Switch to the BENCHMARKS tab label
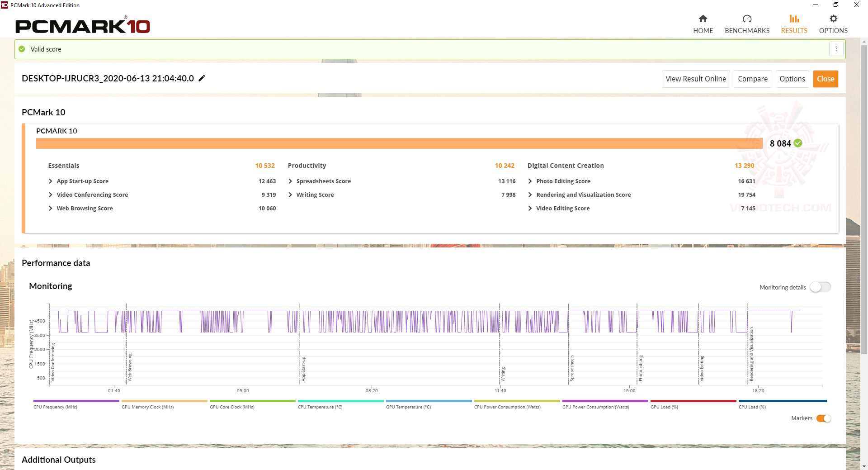 pyautogui.click(x=747, y=31)
